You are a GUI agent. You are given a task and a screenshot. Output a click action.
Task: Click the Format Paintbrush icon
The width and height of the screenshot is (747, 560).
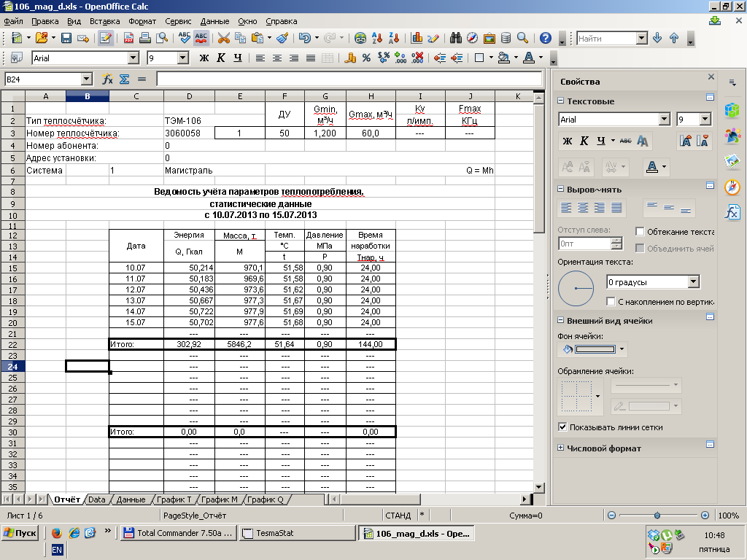[282, 38]
